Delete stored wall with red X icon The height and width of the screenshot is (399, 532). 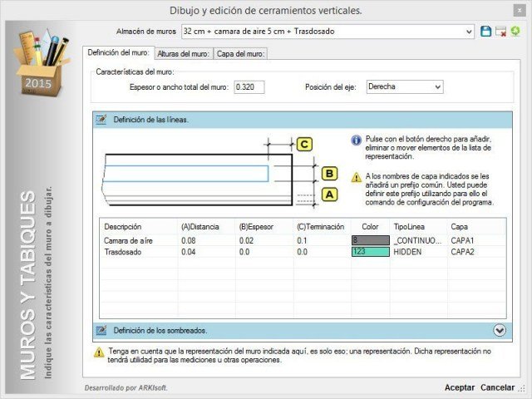tap(500, 32)
